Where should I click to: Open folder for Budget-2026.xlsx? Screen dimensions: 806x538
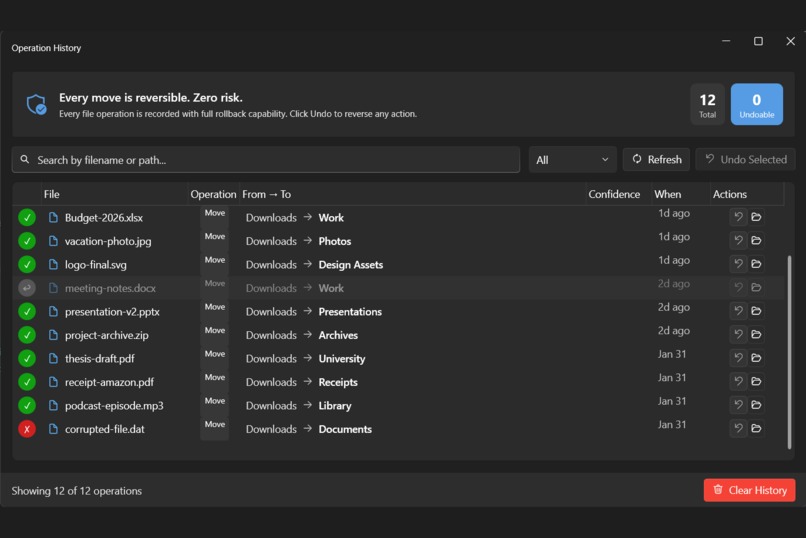[x=756, y=217]
